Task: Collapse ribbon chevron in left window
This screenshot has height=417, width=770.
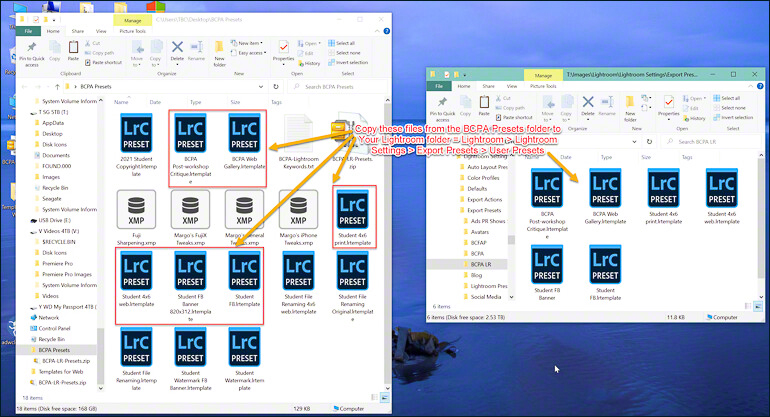Action: coord(377,31)
